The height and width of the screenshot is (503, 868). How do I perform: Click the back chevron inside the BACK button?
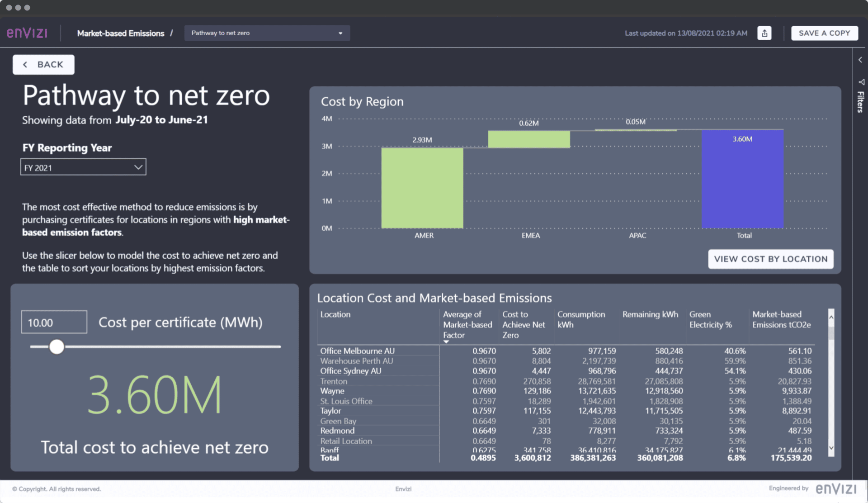25,64
